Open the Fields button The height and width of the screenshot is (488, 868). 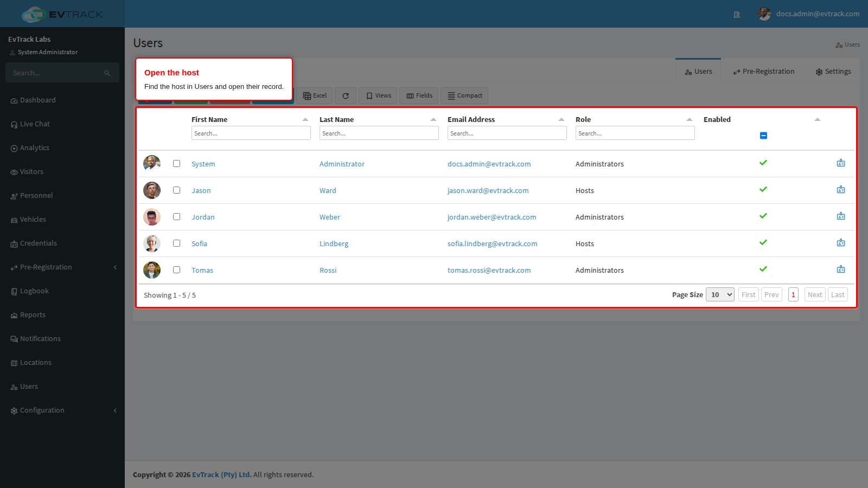coord(419,95)
